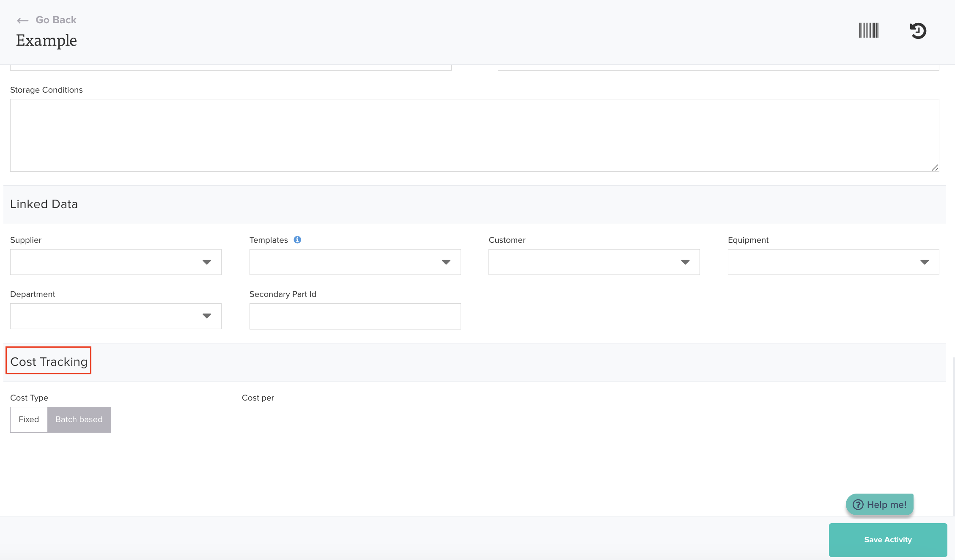Click the Go Back arrow icon

coord(22,20)
